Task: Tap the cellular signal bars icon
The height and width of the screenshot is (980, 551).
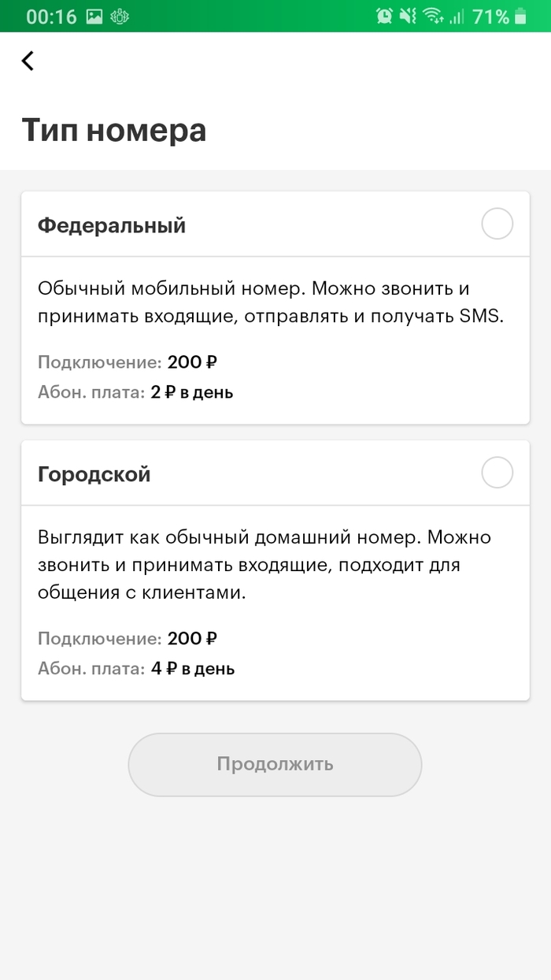Action: [x=456, y=16]
